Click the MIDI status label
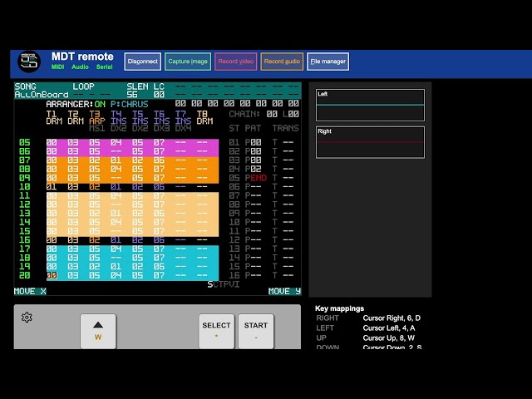The height and width of the screenshot is (399, 532). 57,66
